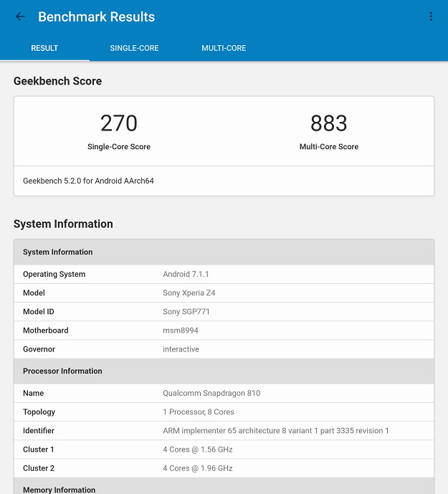This screenshot has height=494, width=448.
Task: Click the Multi-Core Score label
Action: [x=328, y=146]
